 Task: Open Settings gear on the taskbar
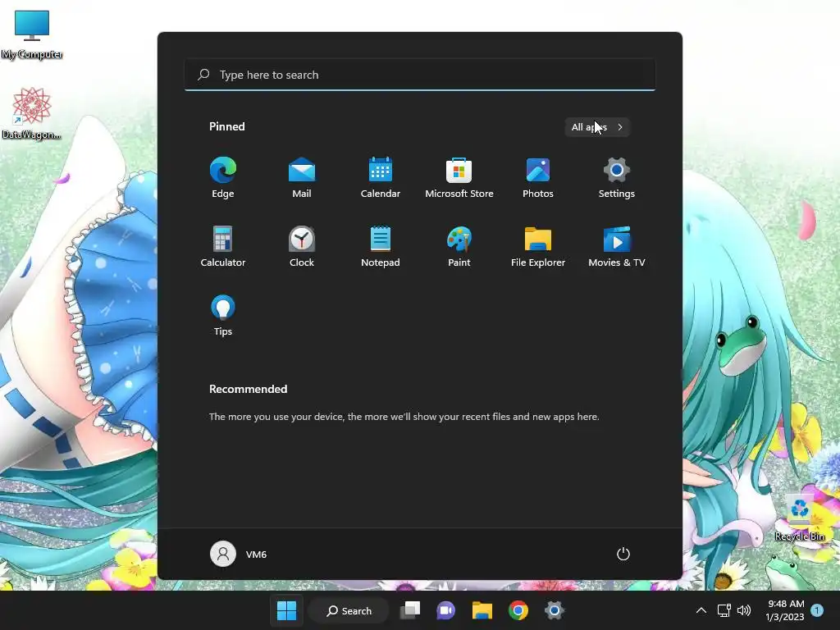pos(555,610)
